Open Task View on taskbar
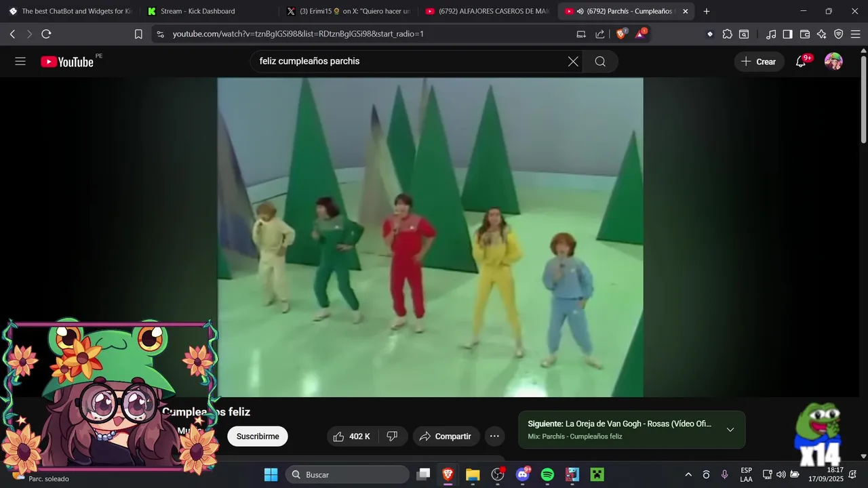The height and width of the screenshot is (488, 868). coord(423,474)
